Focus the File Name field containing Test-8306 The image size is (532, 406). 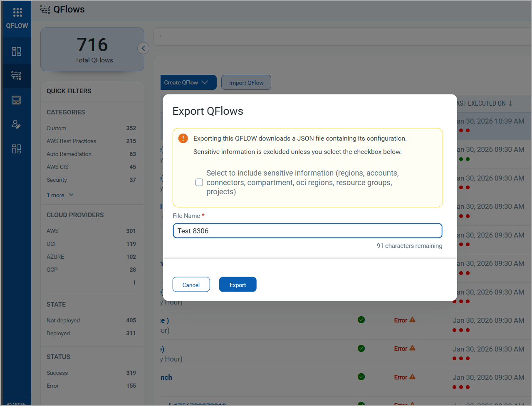(307, 231)
